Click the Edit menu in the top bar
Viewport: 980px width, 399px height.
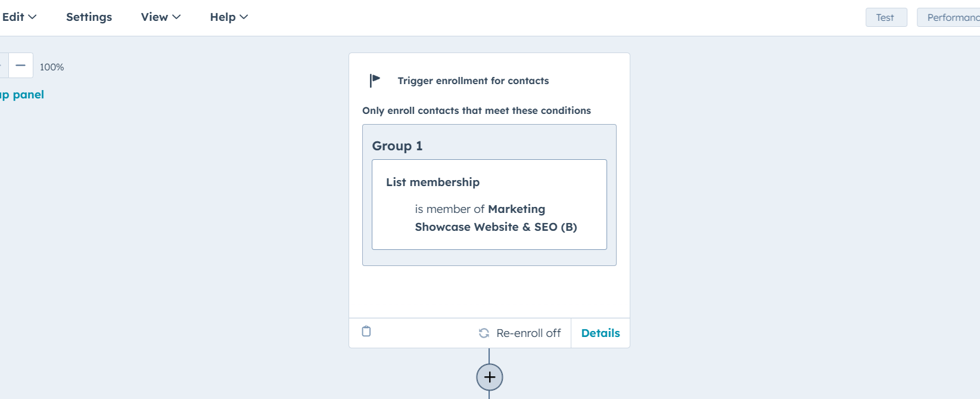click(x=19, y=17)
